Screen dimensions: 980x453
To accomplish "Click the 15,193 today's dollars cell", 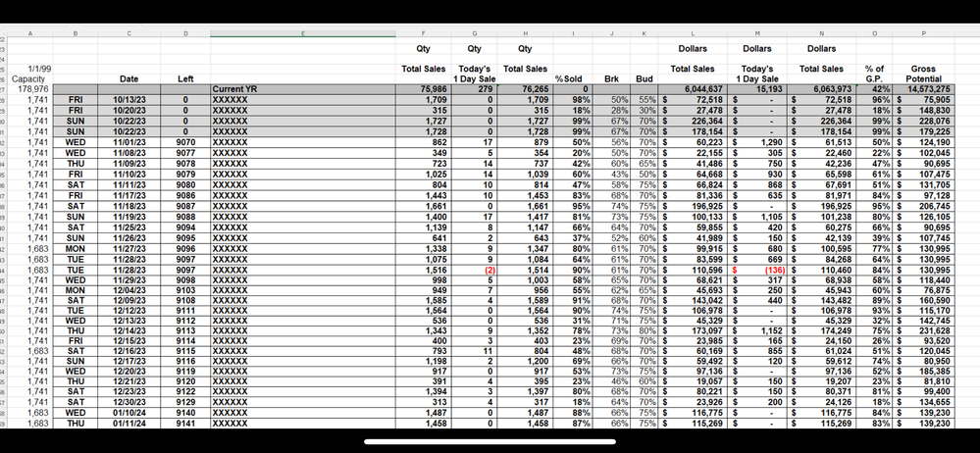I will (757, 89).
